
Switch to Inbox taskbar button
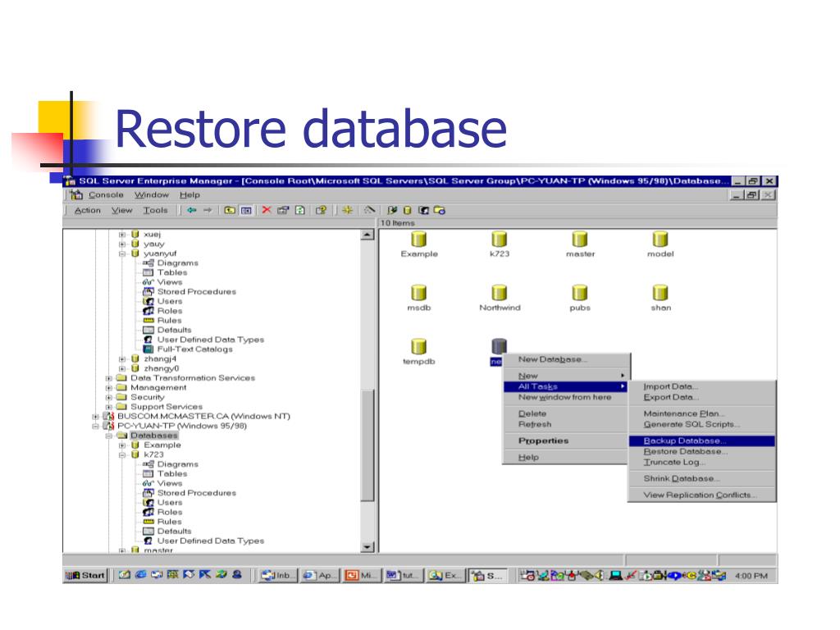[278, 575]
